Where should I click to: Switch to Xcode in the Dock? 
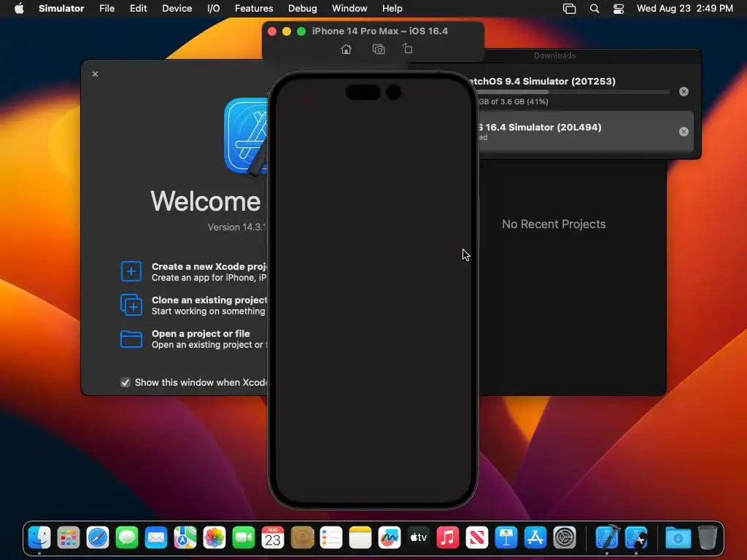607,537
